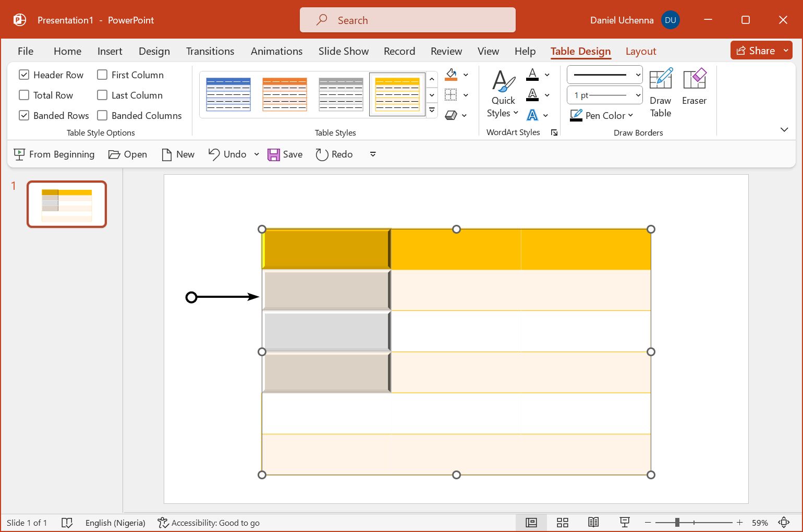This screenshot has height=532, width=803.
Task: Activate the Eraser tool
Action: 694,87
